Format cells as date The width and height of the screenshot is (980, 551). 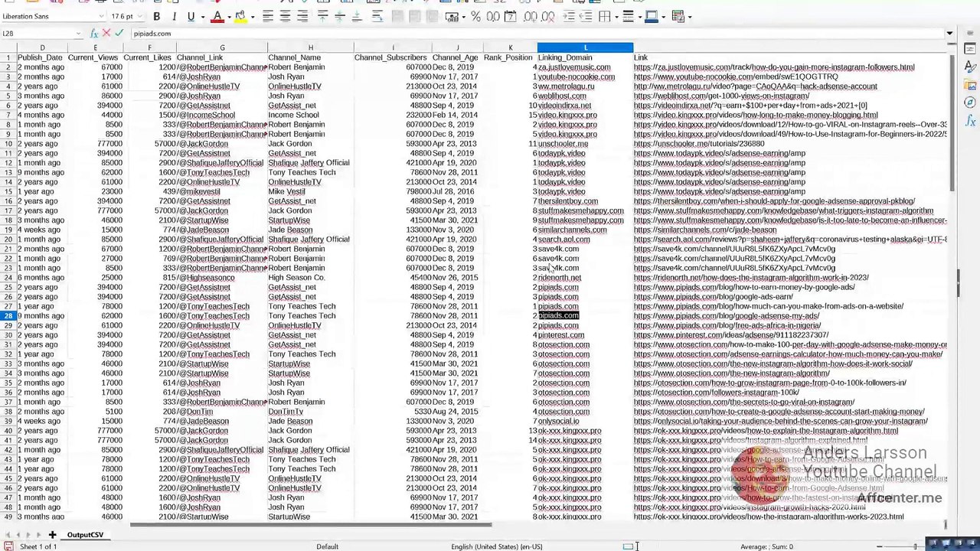point(511,16)
